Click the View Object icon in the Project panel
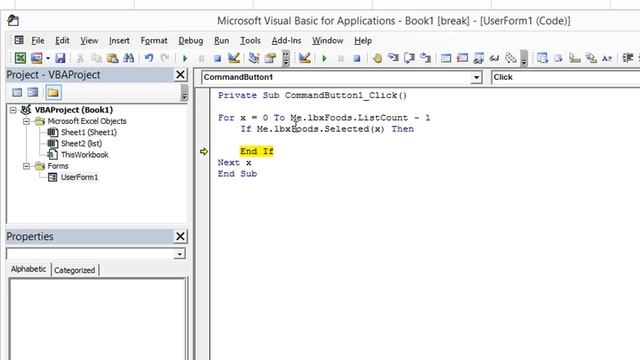 (33, 92)
